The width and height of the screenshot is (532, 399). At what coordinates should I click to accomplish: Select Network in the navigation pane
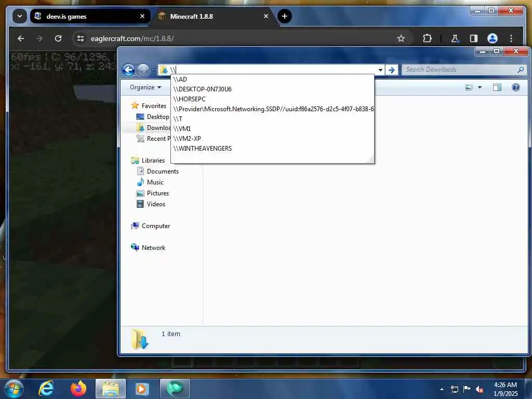pos(153,248)
